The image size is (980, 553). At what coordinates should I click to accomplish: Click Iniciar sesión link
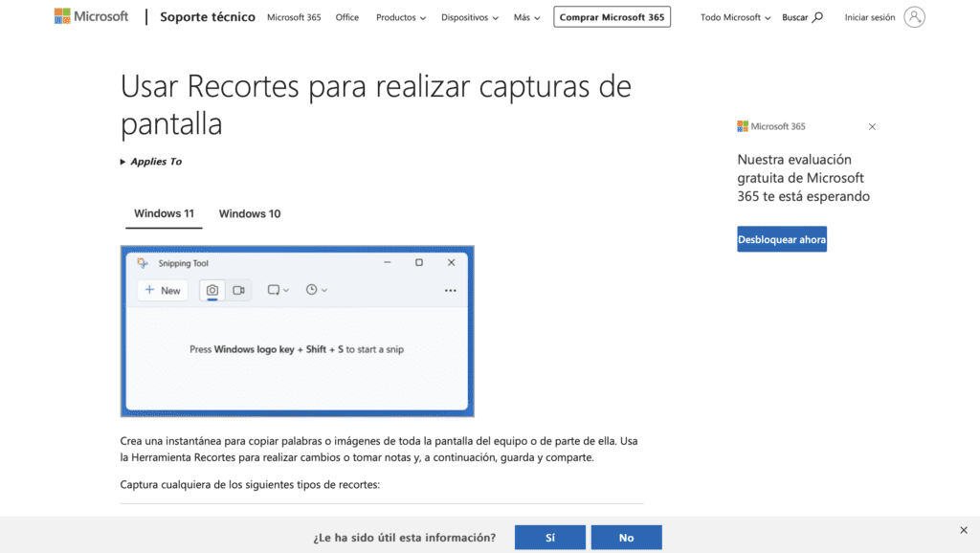870,17
